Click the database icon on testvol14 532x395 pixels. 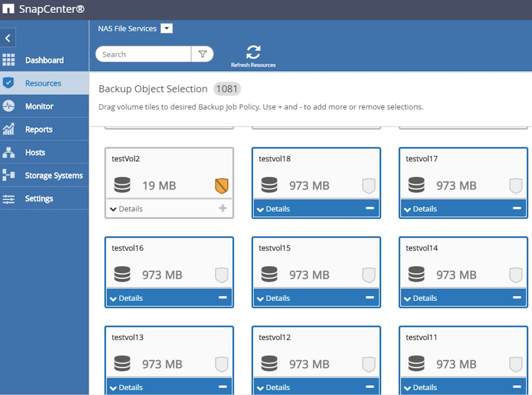pyautogui.click(x=416, y=275)
